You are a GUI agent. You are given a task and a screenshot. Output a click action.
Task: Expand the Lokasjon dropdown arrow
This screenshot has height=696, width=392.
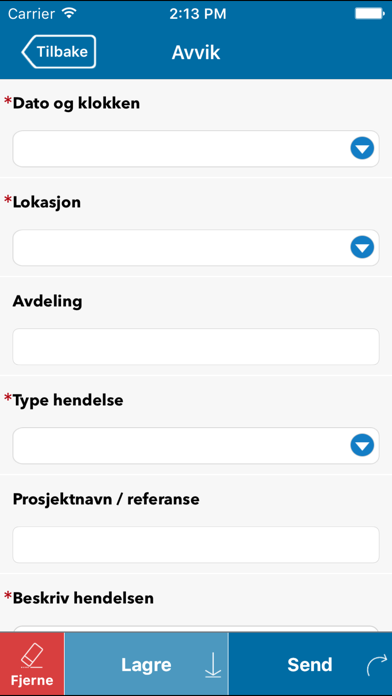[362, 247]
